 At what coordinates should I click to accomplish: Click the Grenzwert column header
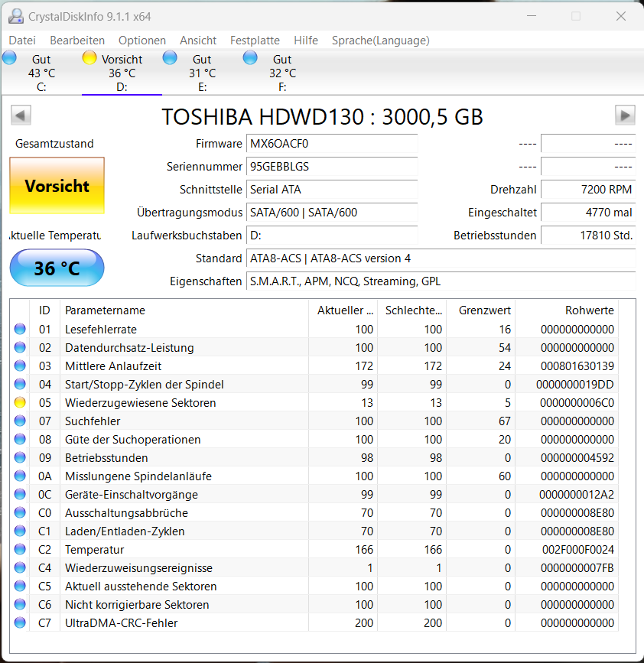pyautogui.click(x=481, y=310)
